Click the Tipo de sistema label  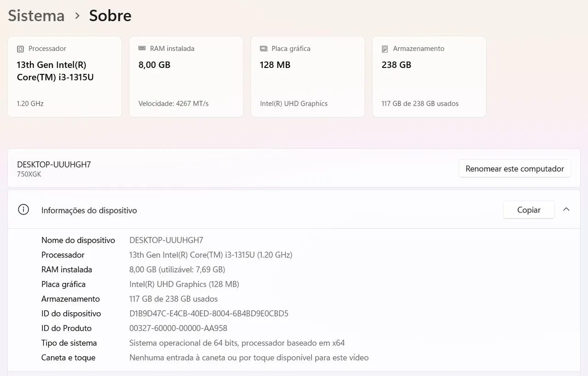[x=69, y=343]
